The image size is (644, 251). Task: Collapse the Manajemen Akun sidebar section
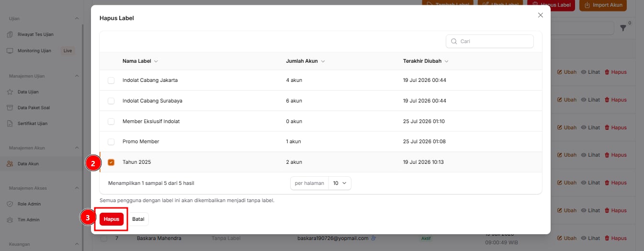coord(77,148)
